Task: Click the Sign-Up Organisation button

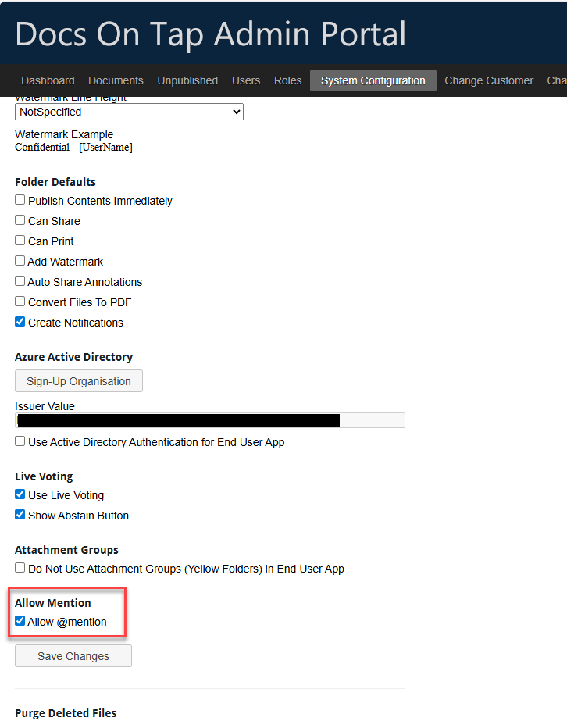Action: pos(78,381)
